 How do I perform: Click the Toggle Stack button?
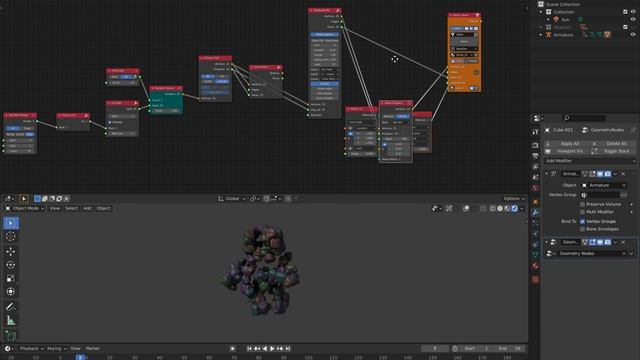tap(613, 151)
